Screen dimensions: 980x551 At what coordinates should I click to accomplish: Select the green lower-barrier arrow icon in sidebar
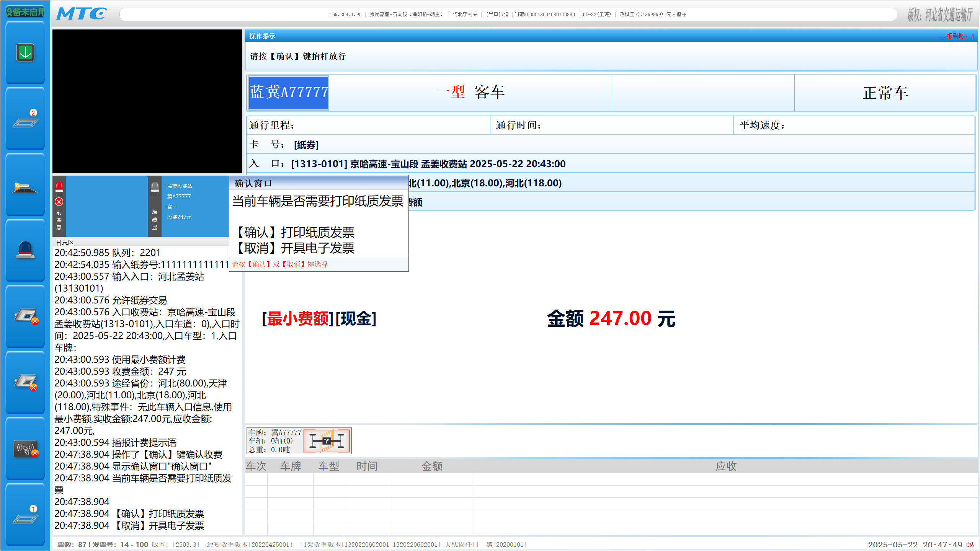click(24, 52)
